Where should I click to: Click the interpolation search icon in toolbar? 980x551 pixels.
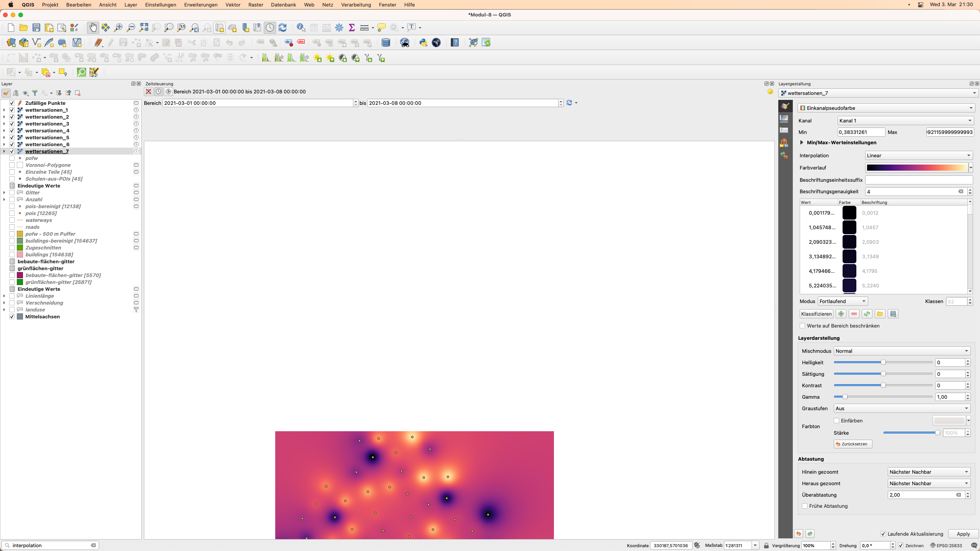click(x=6, y=545)
